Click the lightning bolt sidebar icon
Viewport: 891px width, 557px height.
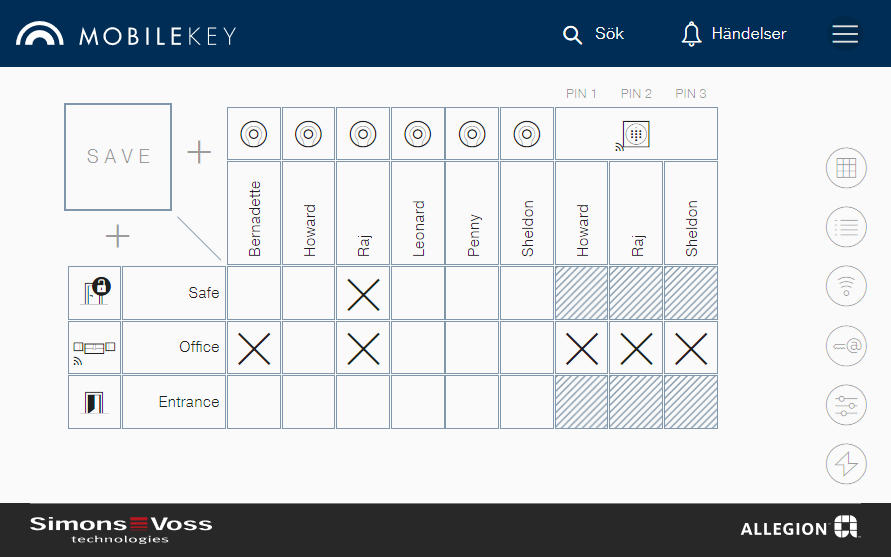tap(846, 464)
